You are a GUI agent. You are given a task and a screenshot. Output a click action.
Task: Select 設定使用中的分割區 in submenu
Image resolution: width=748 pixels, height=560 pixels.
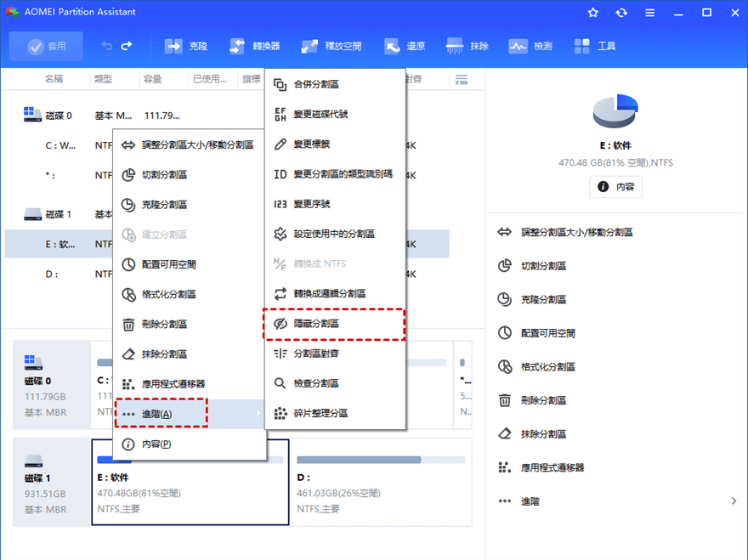coord(335,234)
